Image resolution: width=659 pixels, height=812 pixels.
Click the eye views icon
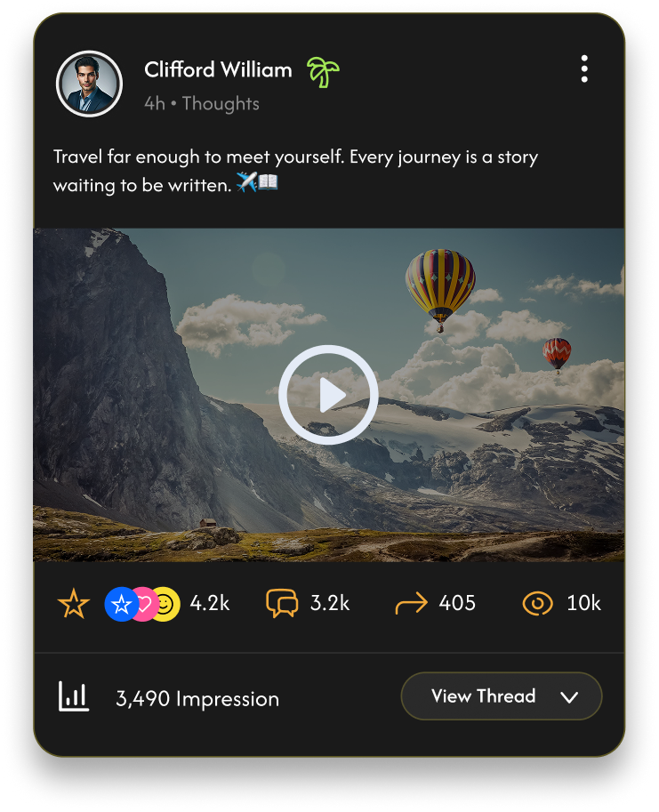pyautogui.click(x=537, y=603)
